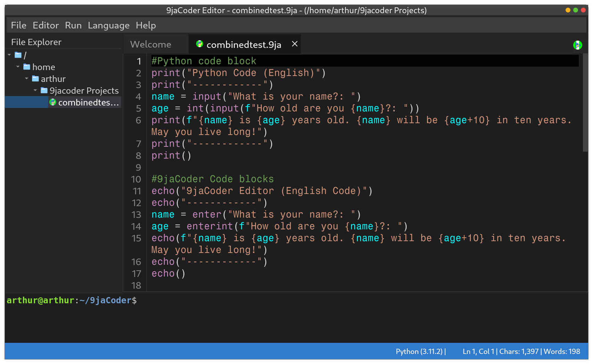The height and width of the screenshot is (364, 593).
Task: Open the Help menu
Action: pos(145,25)
